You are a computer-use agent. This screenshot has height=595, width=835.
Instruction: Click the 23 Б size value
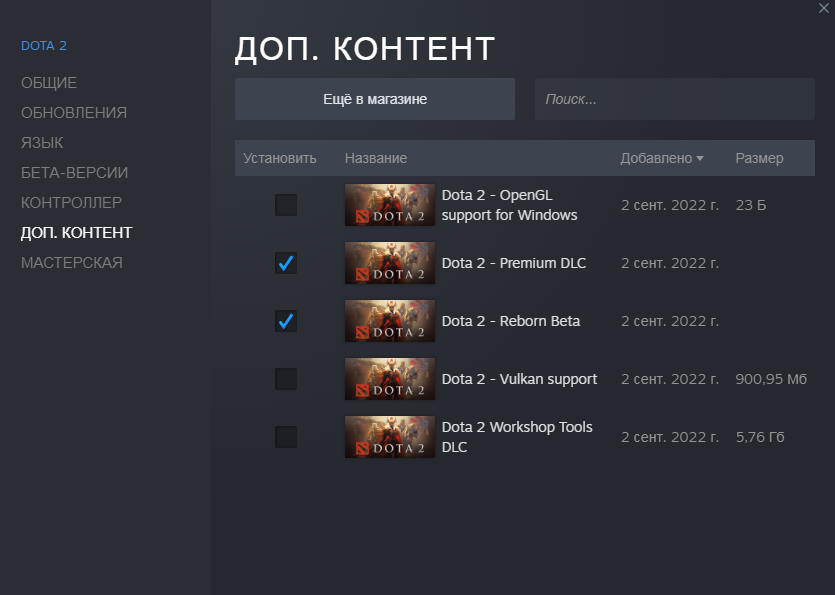[x=751, y=205]
